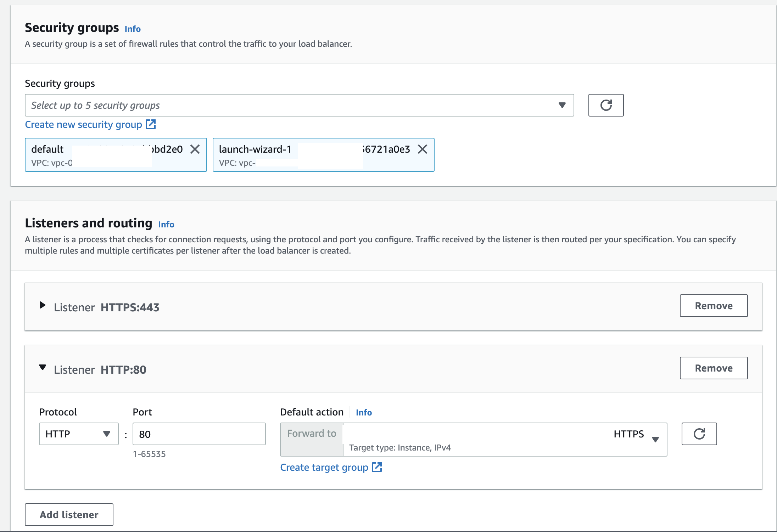Remove the launch-wizard-1 security group tag

(423, 149)
